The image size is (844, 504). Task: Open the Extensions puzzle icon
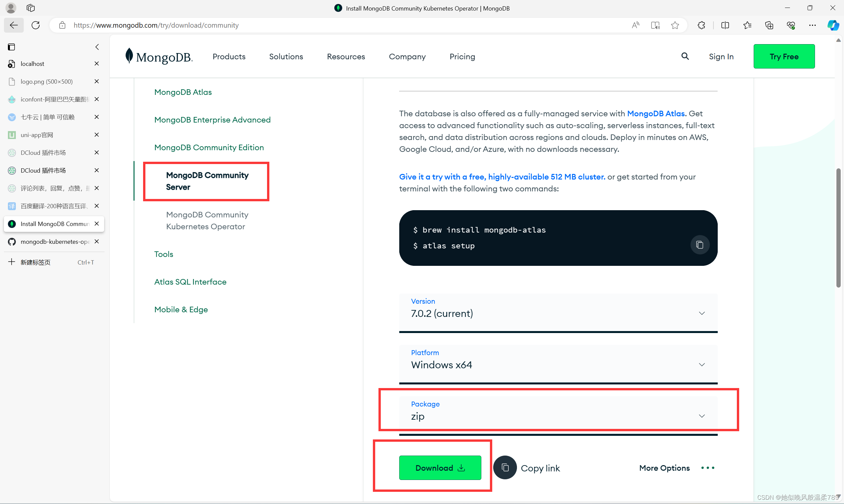(702, 25)
